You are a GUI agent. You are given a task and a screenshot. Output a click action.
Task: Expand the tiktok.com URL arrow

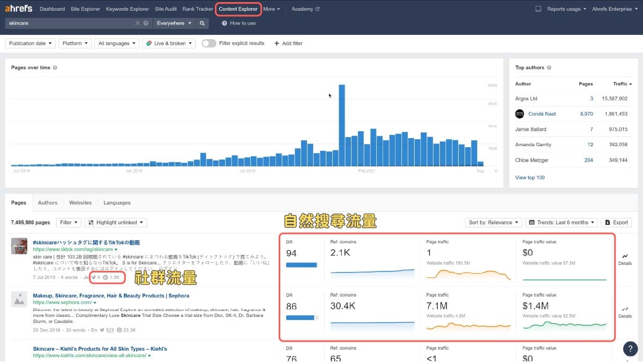pos(117,249)
